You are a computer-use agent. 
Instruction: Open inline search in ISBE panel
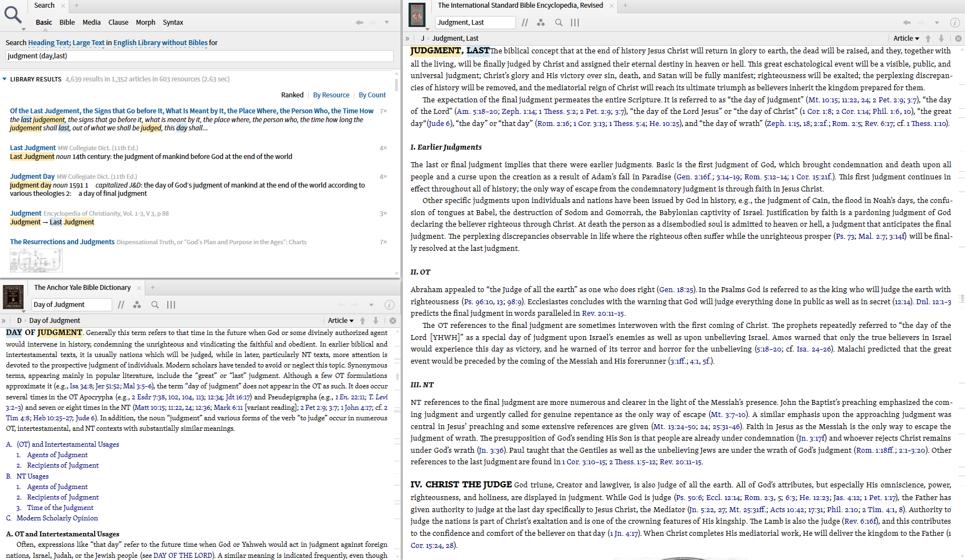pos(558,23)
